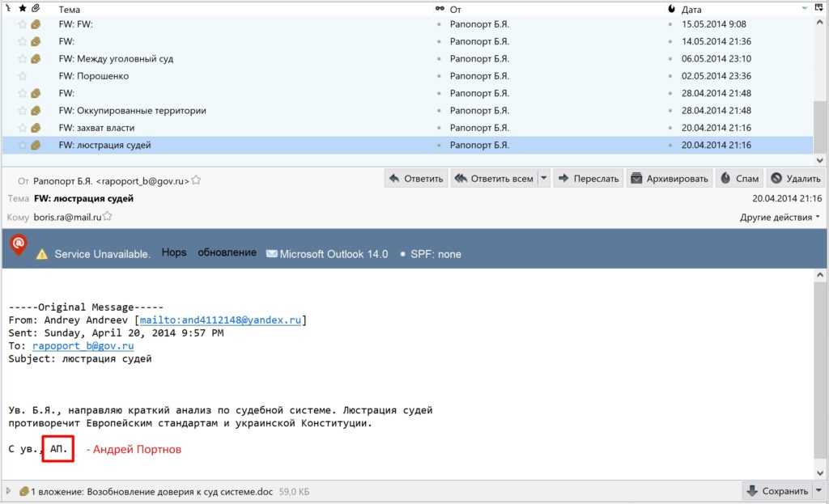Click sender Рапопорт Б.Я. <rapoport_b@gov.ru> in header
Image resolution: width=829 pixels, height=504 pixels.
click(111, 181)
